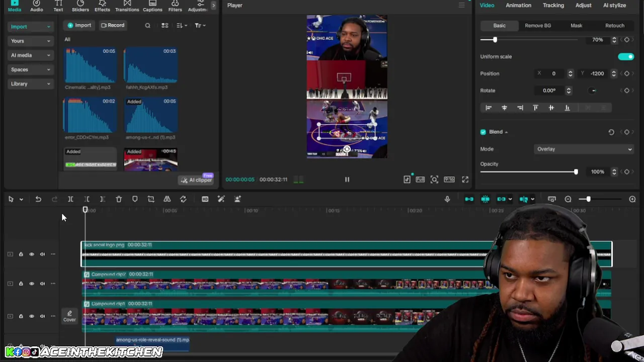Search the media library

coord(147,26)
